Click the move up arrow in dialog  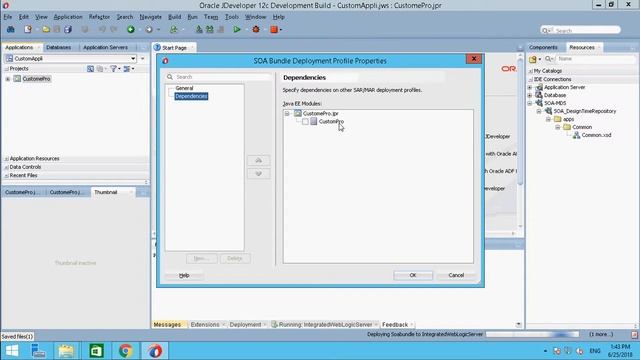[x=258, y=160]
